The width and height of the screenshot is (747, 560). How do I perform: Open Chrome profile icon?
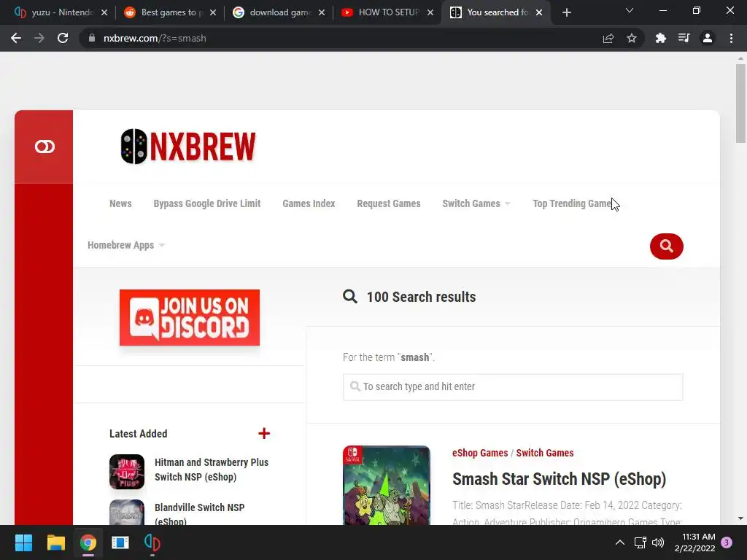[708, 38]
